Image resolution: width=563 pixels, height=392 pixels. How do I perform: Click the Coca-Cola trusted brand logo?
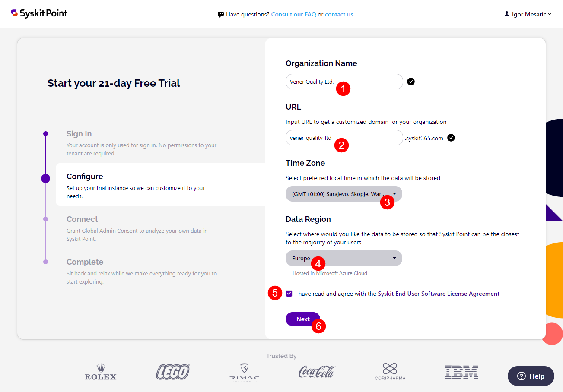click(x=316, y=371)
